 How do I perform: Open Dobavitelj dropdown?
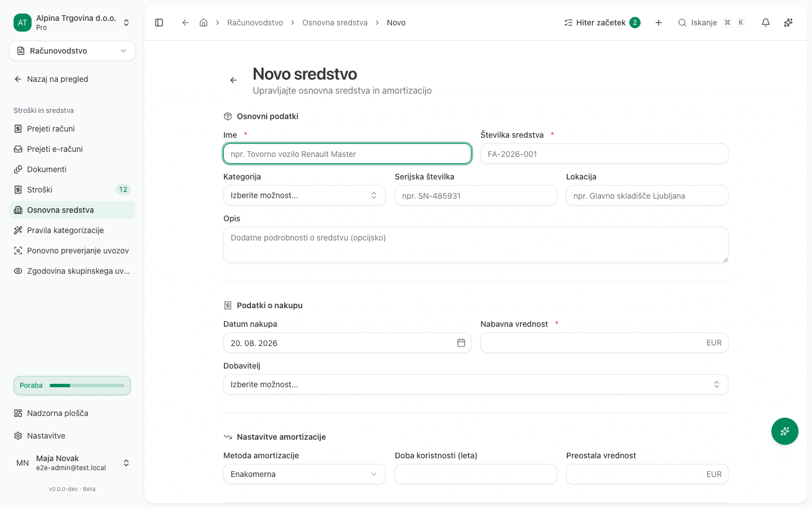(476, 384)
